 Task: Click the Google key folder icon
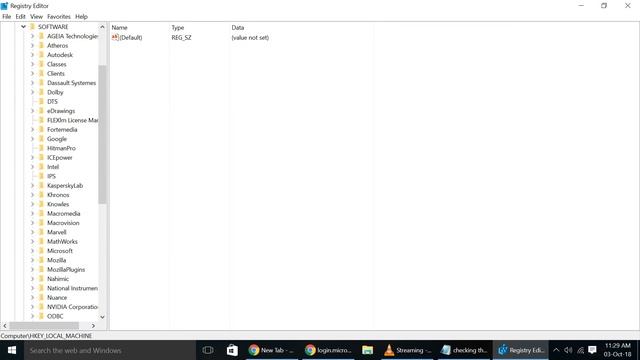click(x=41, y=139)
